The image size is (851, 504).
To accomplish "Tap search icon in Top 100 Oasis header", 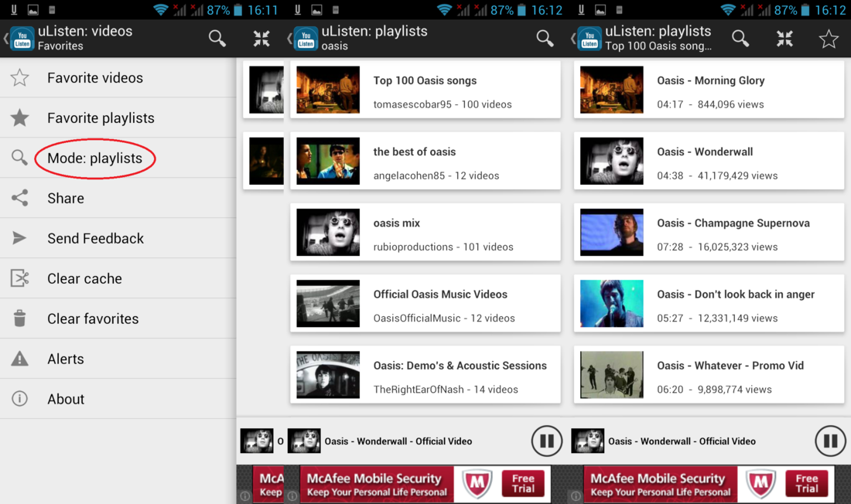I will click(740, 38).
